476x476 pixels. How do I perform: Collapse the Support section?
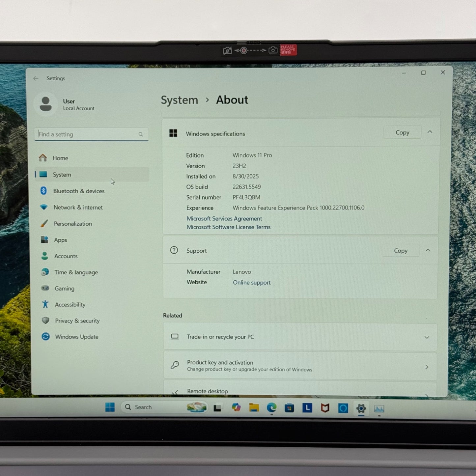[428, 250]
